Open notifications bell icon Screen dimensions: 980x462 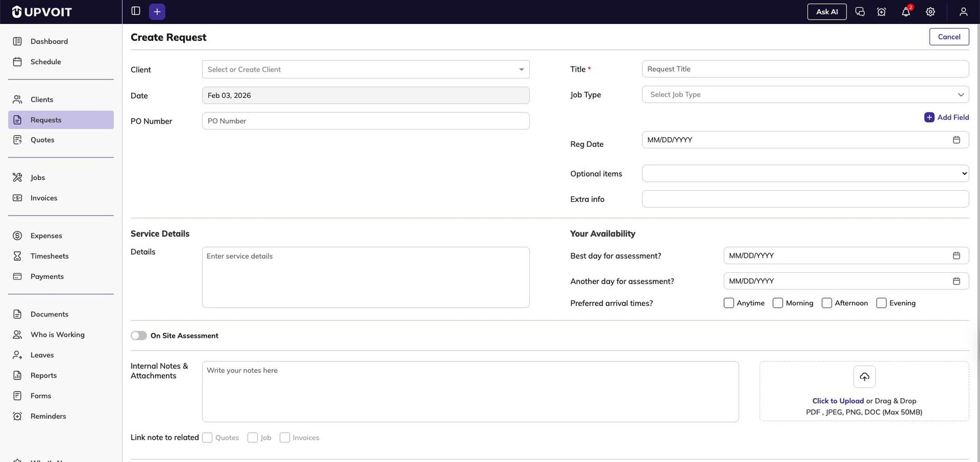(x=906, y=12)
